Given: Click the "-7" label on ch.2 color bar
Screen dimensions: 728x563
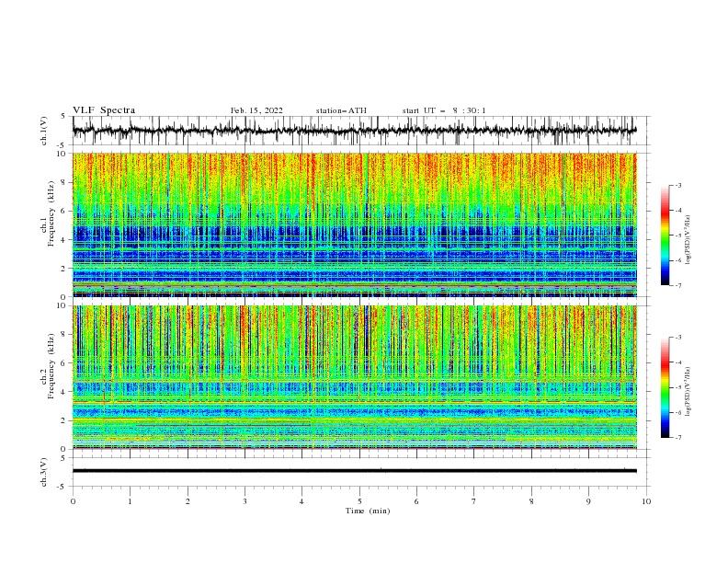Looking at the screenshot, I should pyautogui.click(x=678, y=437).
